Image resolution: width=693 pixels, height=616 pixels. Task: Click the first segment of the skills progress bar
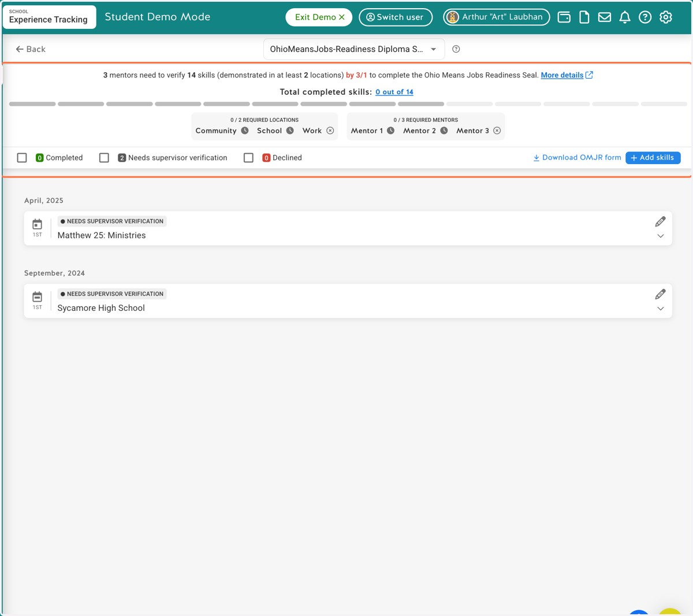pos(32,104)
